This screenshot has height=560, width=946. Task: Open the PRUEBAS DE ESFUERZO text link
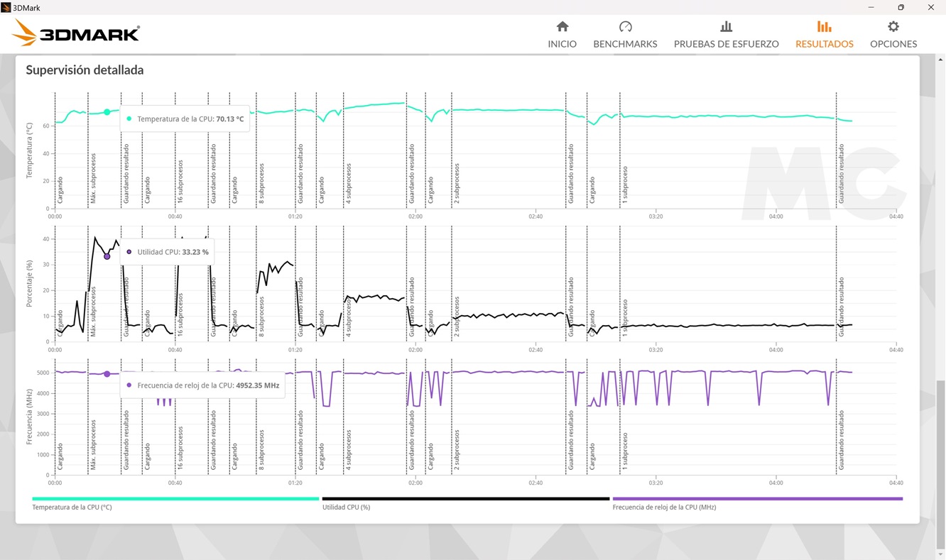coord(726,44)
